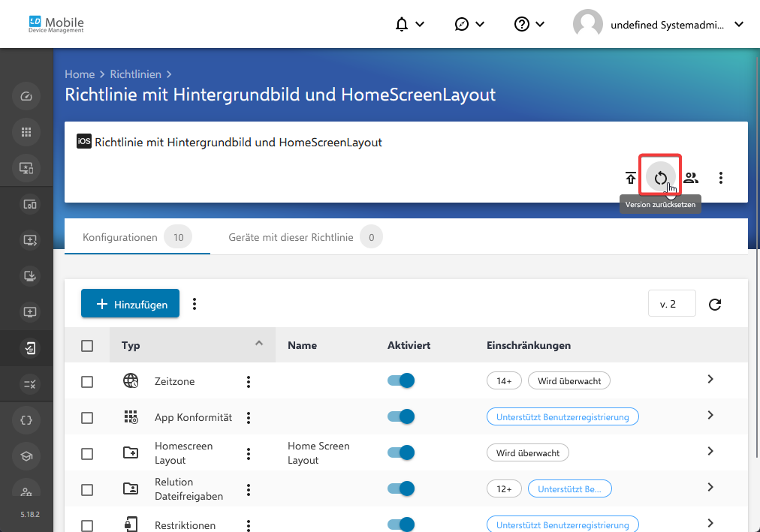The height and width of the screenshot is (532, 760).
Task: Click the assign users group icon
Action: click(691, 178)
